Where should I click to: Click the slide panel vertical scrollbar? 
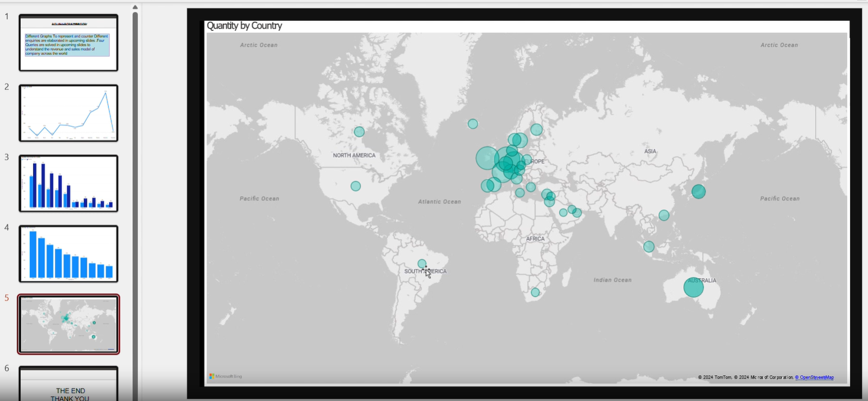135,206
